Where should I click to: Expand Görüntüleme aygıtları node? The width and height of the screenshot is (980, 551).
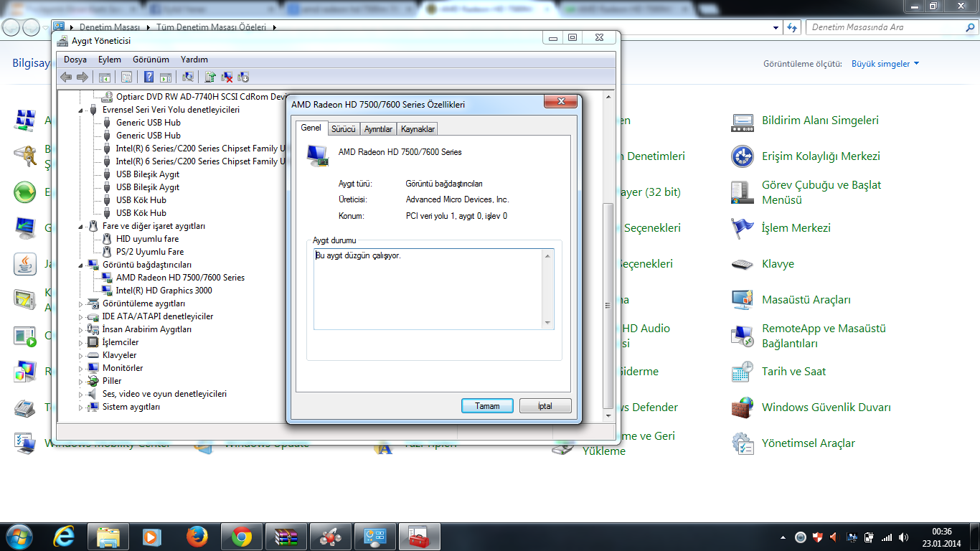(81, 303)
